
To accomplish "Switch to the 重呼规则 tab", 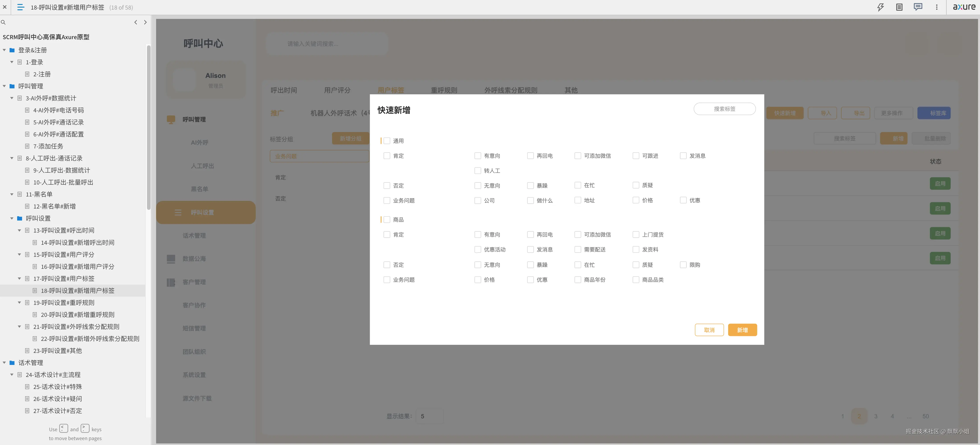I will (x=444, y=90).
